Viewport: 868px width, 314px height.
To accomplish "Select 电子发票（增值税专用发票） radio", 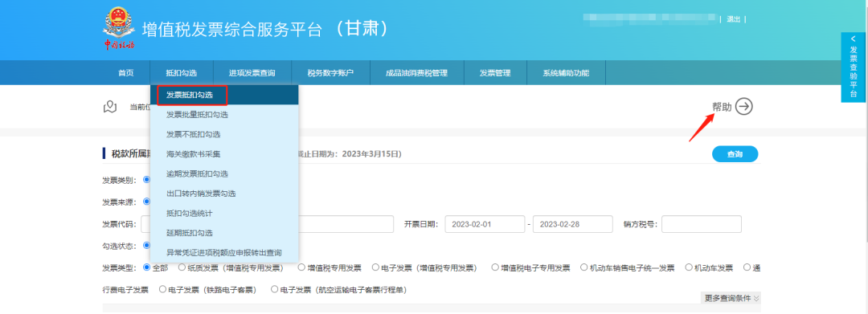I will coord(376,267).
